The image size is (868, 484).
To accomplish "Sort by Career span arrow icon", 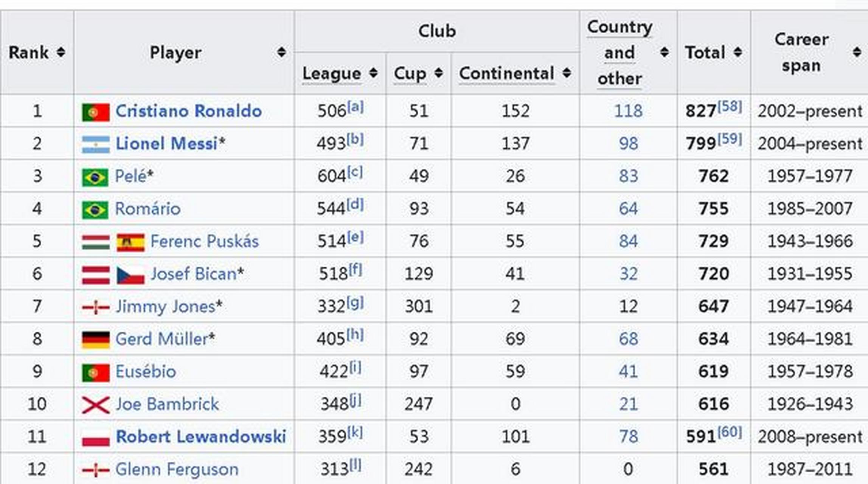I will click(857, 52).
